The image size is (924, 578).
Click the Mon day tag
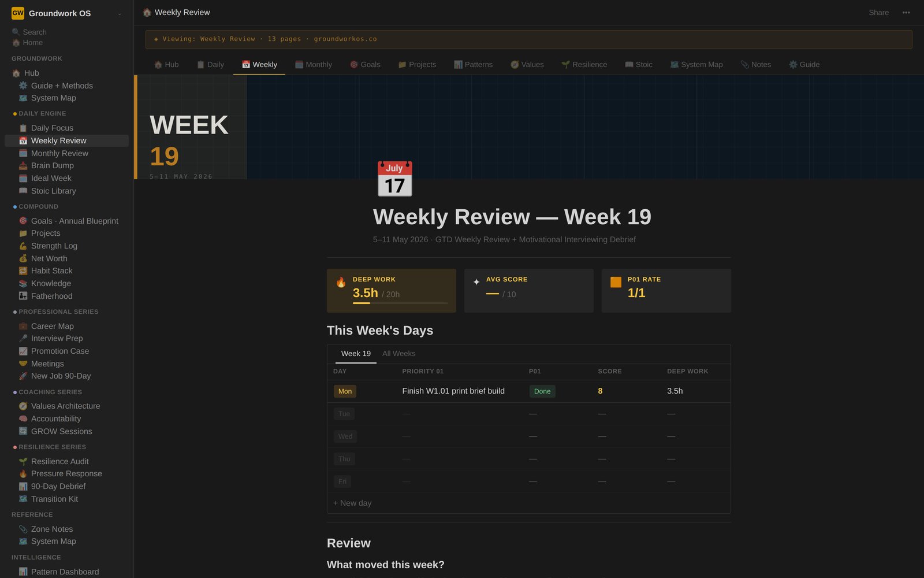345,391
